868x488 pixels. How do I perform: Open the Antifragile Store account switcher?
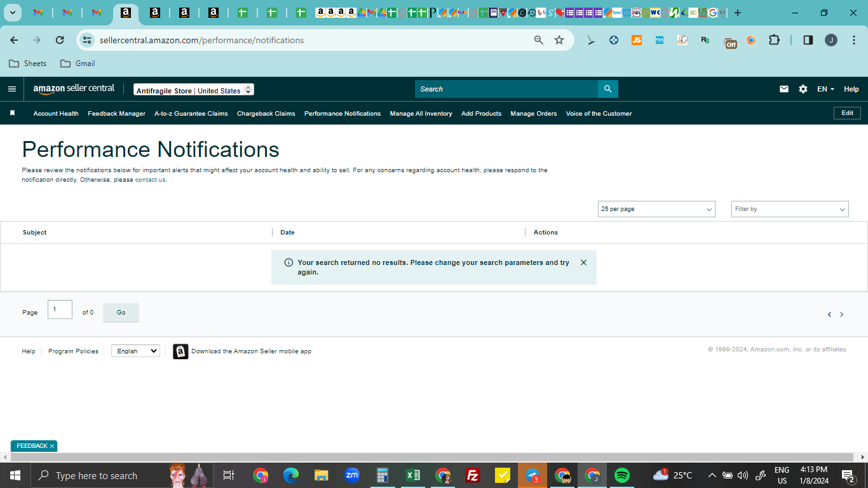tap(194, 90)
